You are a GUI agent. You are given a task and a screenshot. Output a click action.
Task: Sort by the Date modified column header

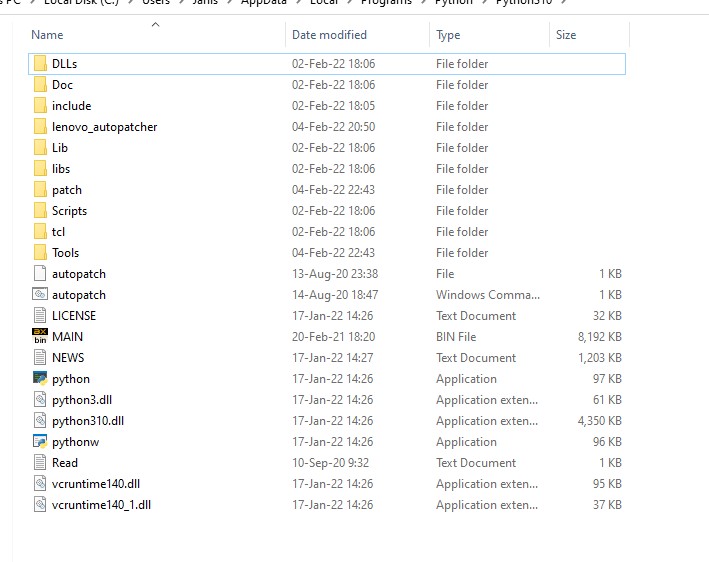click(329, 35)
